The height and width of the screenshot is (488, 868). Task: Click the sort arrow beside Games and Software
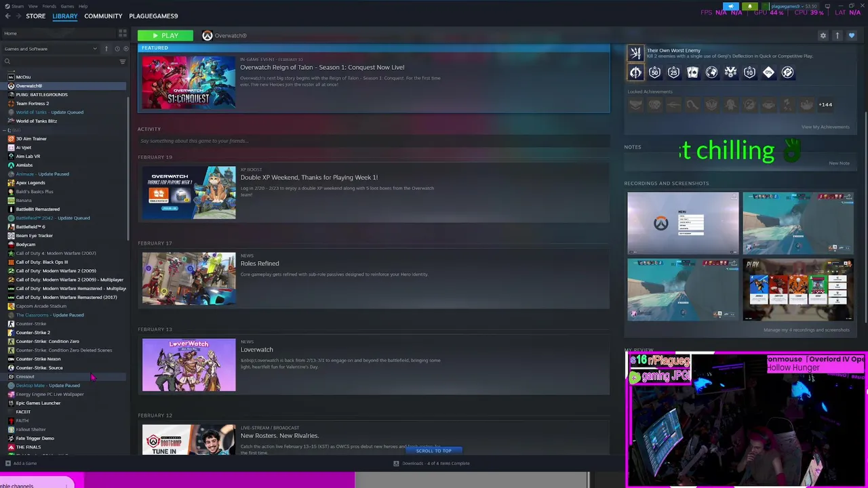coord(106,49)
